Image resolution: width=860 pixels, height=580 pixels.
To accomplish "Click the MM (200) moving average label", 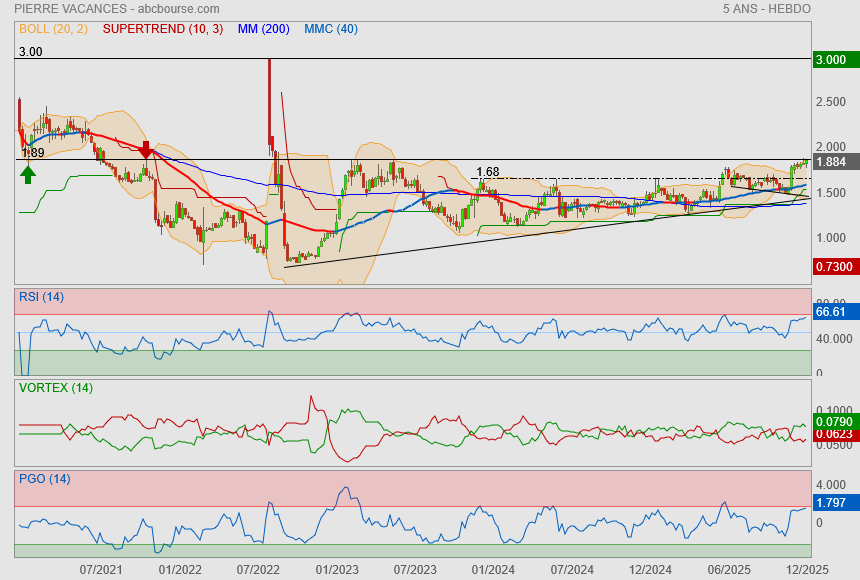I will click(263, 29).
